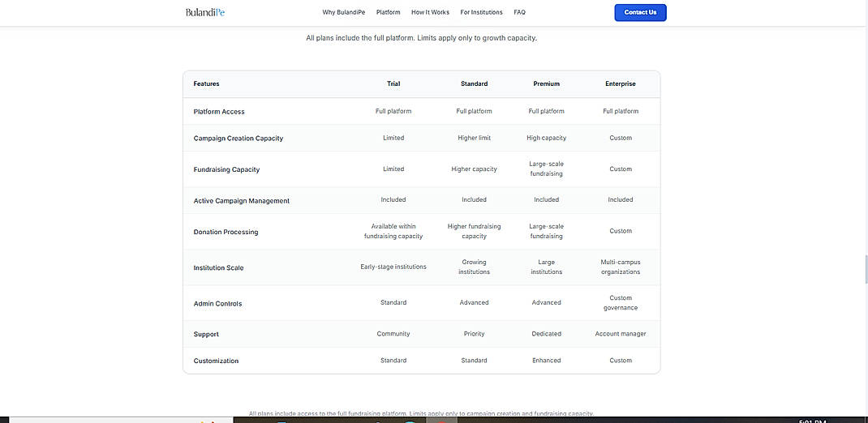Click the Contact Us button
868x423 pixels.
click(641, 12)
